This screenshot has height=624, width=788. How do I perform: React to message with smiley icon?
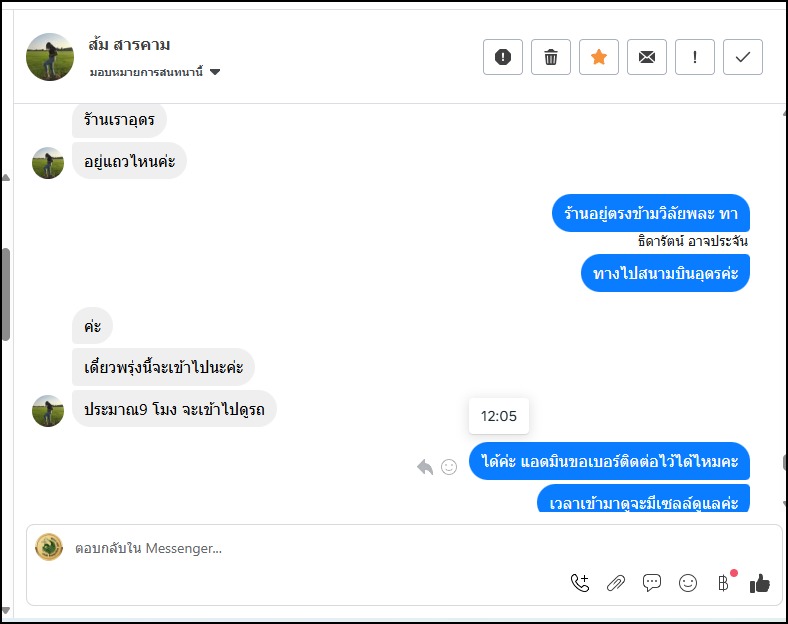tap(449, 466)
